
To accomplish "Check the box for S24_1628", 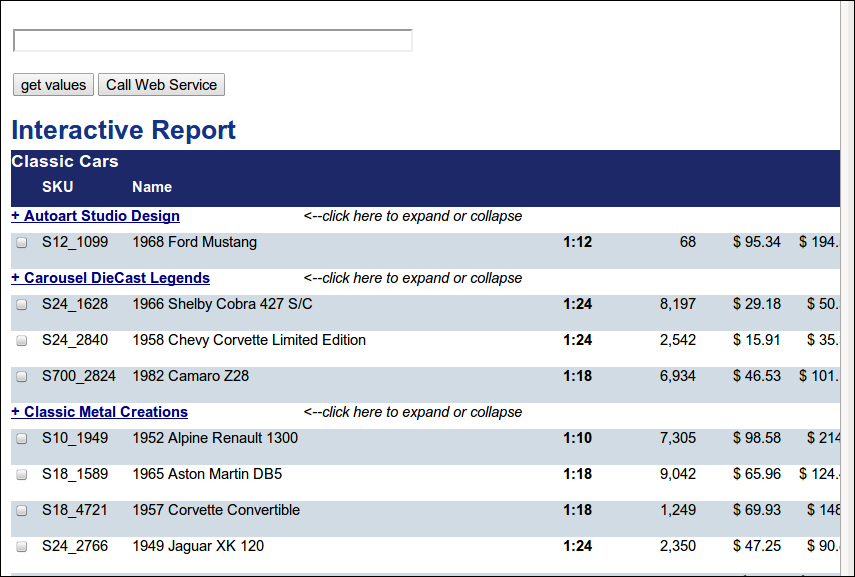I will tap(22, 305).
